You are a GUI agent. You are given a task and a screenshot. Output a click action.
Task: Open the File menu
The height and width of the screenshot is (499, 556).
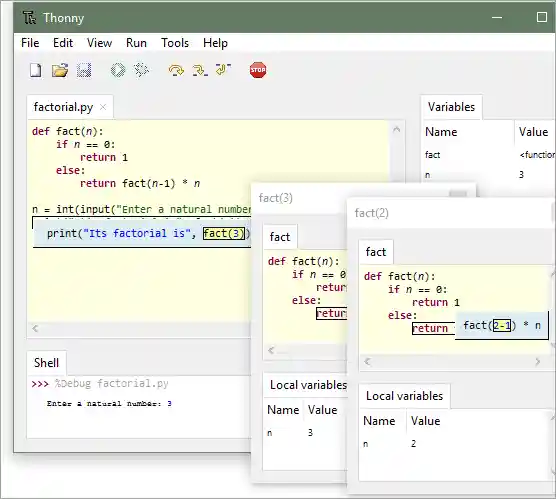point(30,43)
